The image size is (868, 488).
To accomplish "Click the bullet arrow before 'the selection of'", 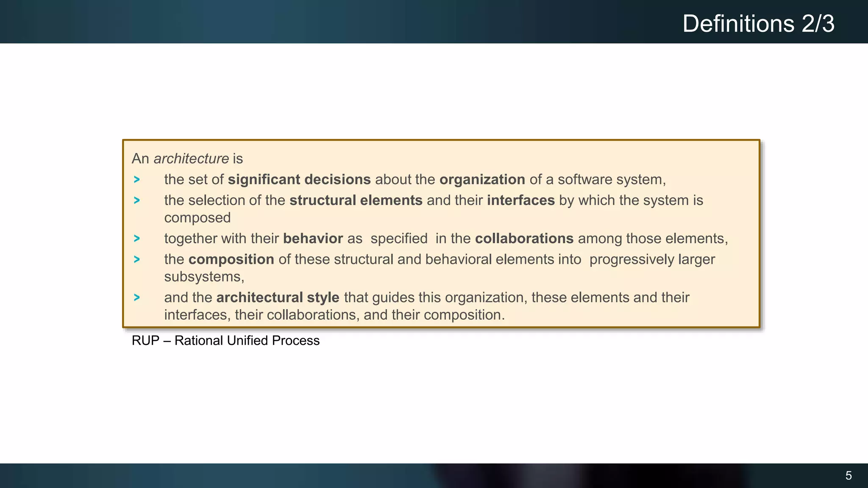I will pos(136,200).
